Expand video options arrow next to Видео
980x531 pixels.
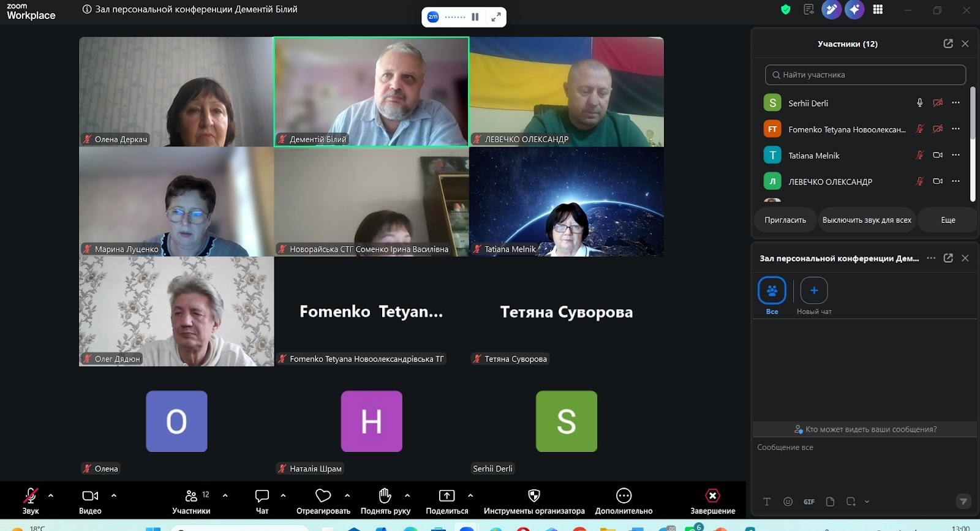pyautogui.click(x=114, y=495)
